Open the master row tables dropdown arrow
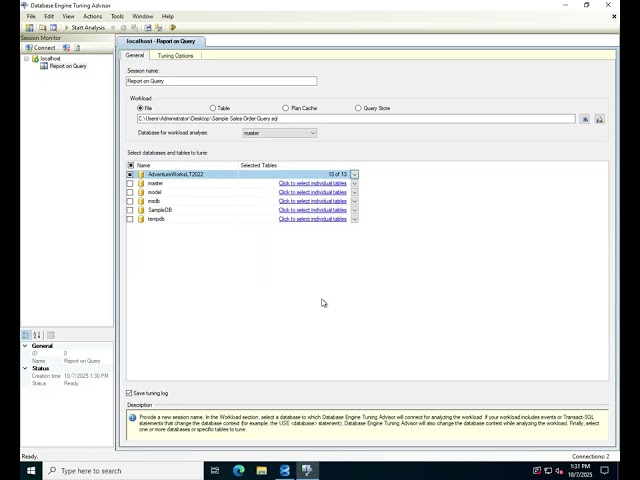 354,183
